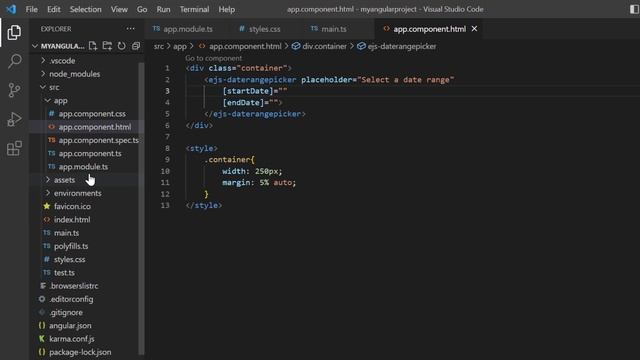Open app.component.css in the explorer
This screenshot has height=360, width=640.
click(92, 114)
